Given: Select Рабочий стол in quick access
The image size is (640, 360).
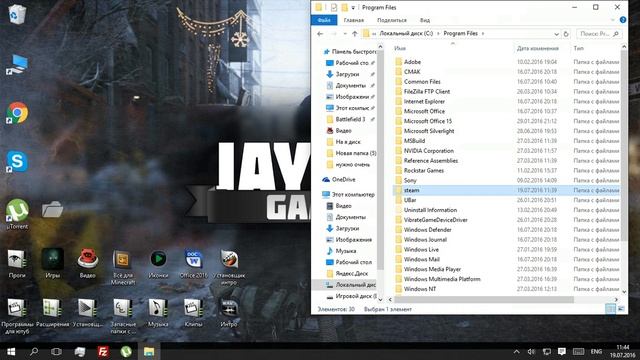Looking at the screenshot, I should point(351,63).
